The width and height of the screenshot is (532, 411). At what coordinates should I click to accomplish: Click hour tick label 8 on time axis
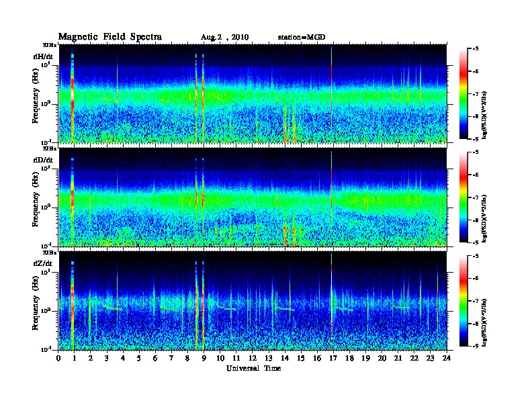point(188,359)
